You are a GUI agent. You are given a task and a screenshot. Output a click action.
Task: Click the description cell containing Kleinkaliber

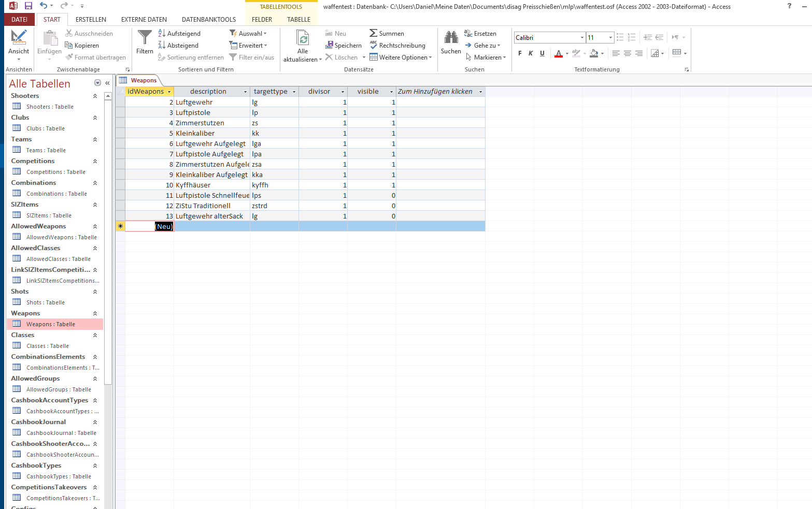(211, 133)
